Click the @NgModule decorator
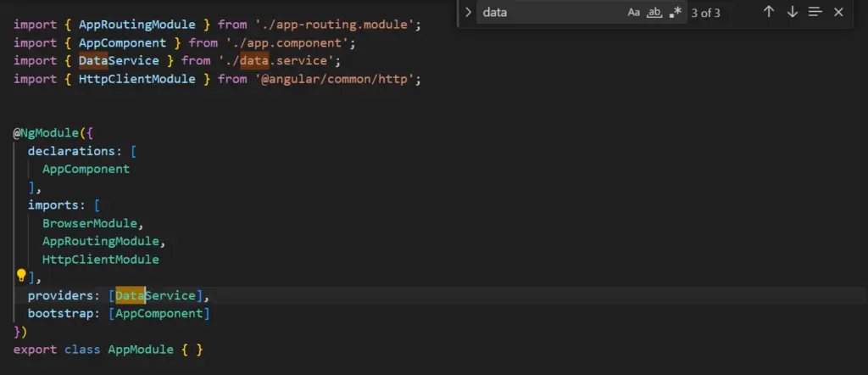The image size is (868, 375). tap(50, 133)
